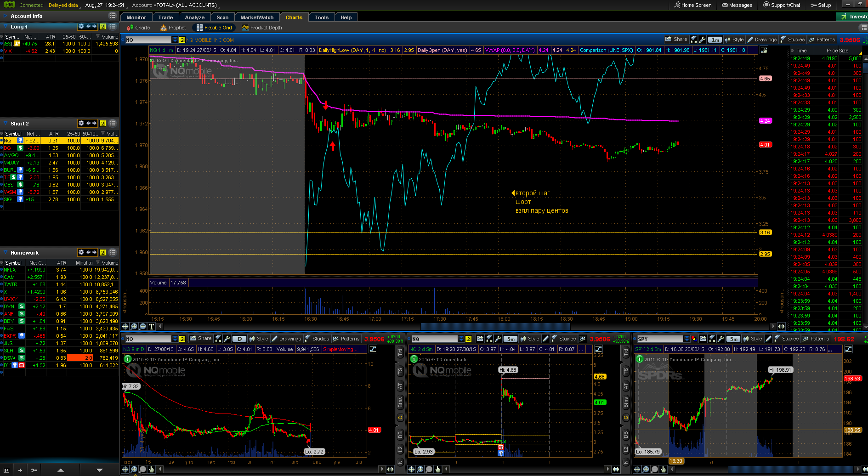Screen dimensions: 868x476
Task: Open Prophet subtab
Action: 173,28
